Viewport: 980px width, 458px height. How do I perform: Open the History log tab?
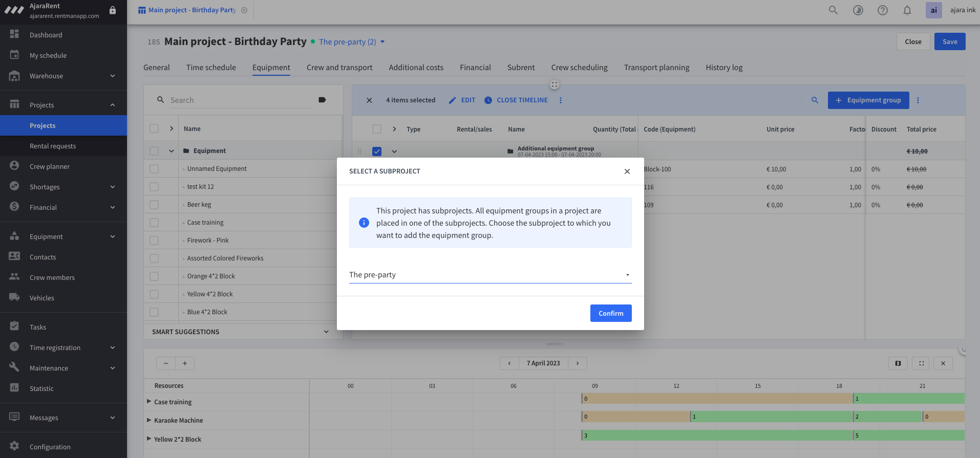click(724, 68)
